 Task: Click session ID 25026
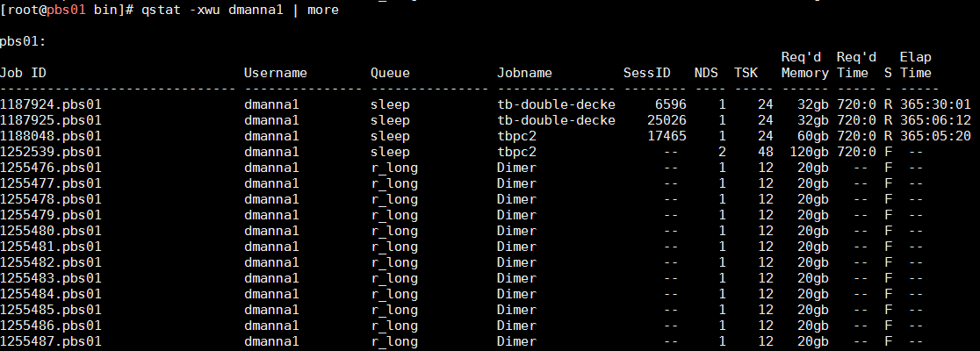[667, 120]
